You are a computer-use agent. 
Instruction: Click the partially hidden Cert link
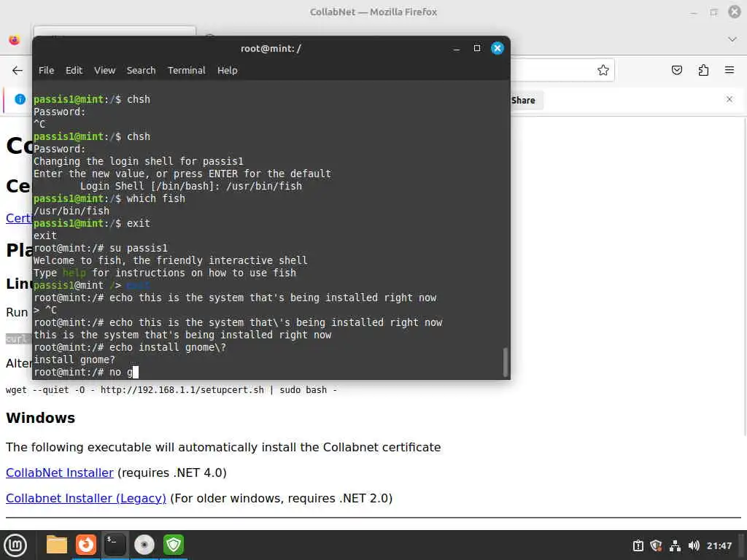click(x=18, y=218)
